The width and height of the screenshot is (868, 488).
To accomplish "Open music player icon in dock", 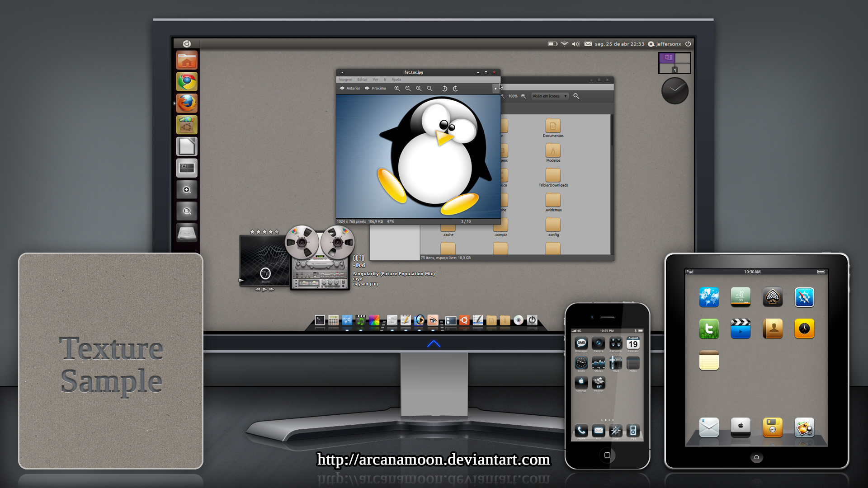I will click(360, 320).
